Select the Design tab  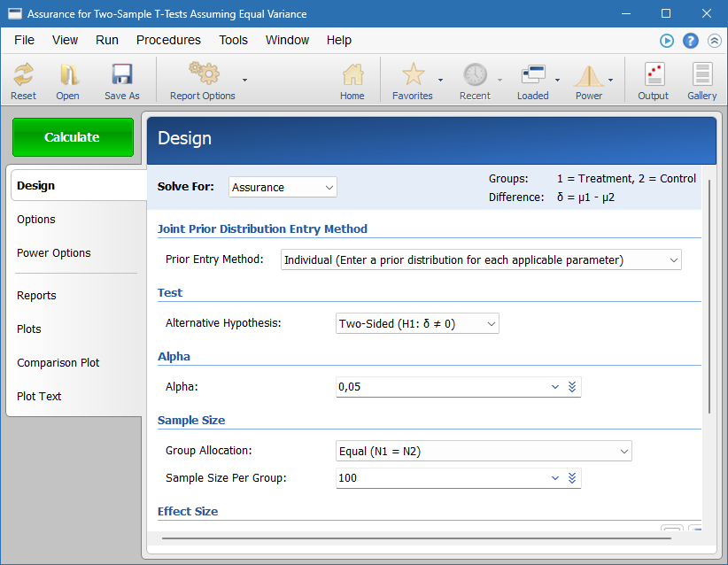[x=78, y=186]
